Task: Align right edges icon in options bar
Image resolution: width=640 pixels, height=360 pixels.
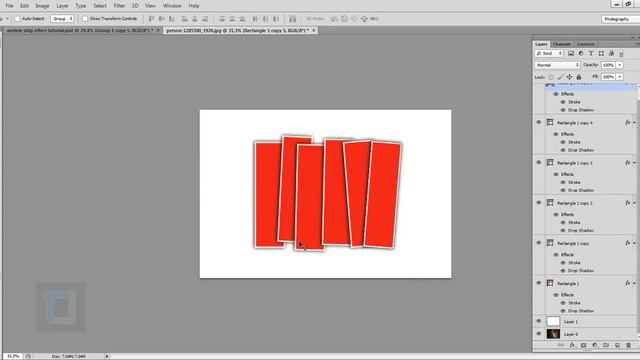Action: coord(205,19)
